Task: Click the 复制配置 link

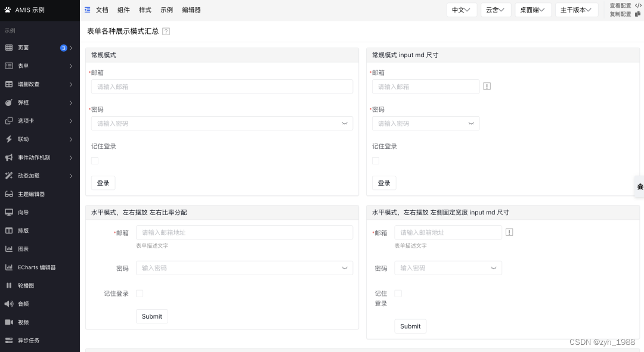Action: (620, 14)
